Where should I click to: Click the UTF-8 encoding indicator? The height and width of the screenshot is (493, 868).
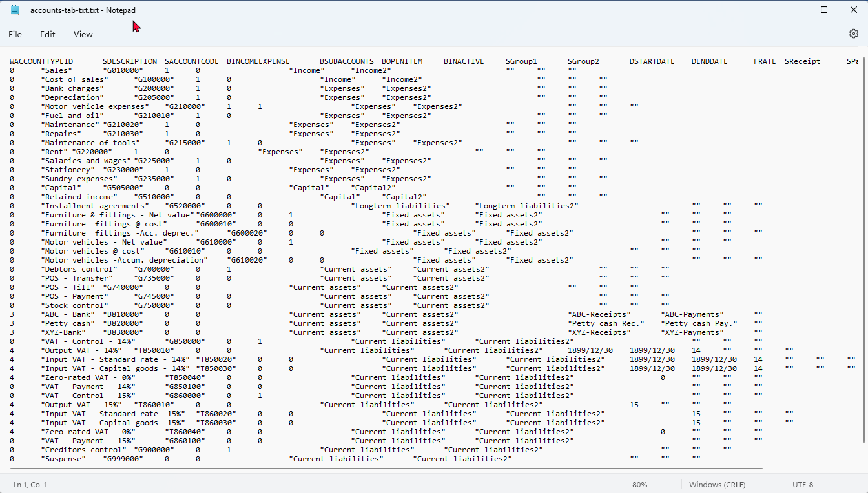click(x=802, y=485)
